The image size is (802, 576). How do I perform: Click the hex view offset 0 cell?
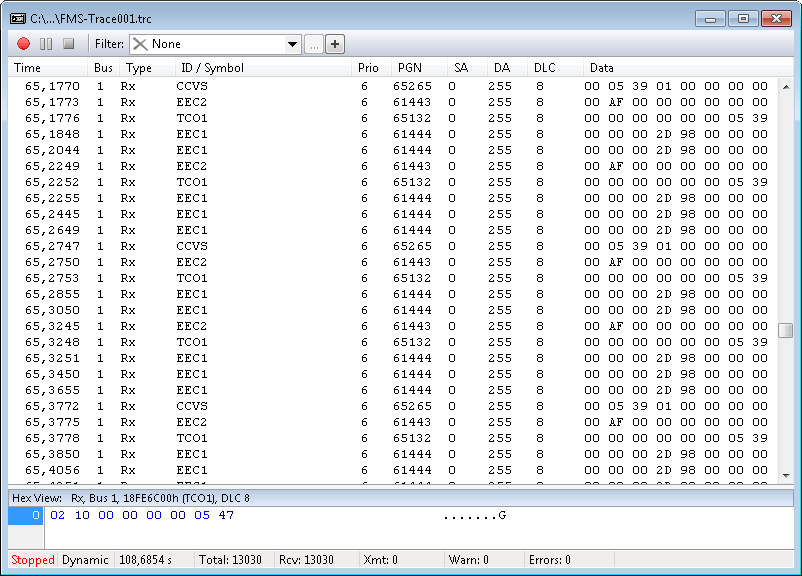pyautogui.click(x=26, y=516)
